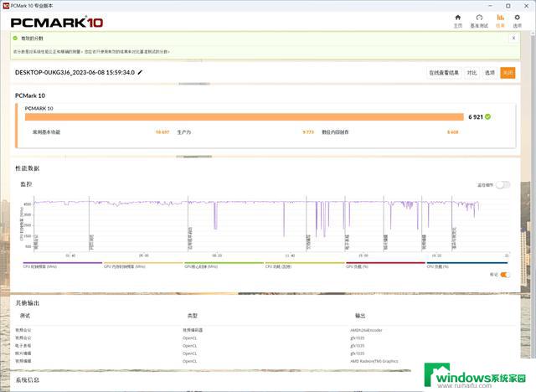Click the System information (系统信息) heading
Screen dimensions: 536x392
(x=28, y=380)
